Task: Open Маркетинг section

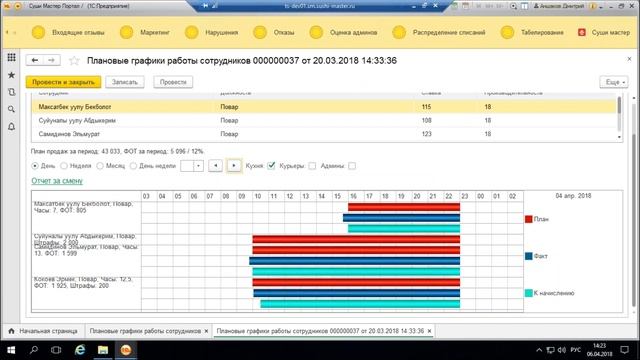Action: (x=145, y=32)
